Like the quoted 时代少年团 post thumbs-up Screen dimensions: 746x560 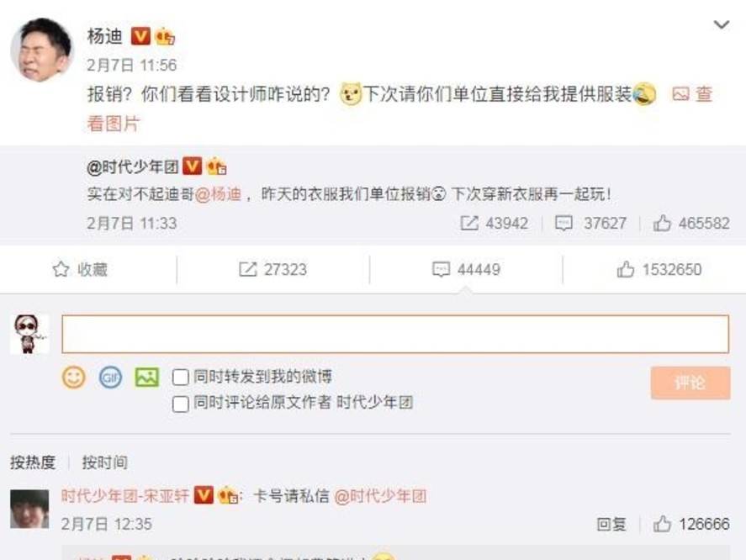click(690, 223)
